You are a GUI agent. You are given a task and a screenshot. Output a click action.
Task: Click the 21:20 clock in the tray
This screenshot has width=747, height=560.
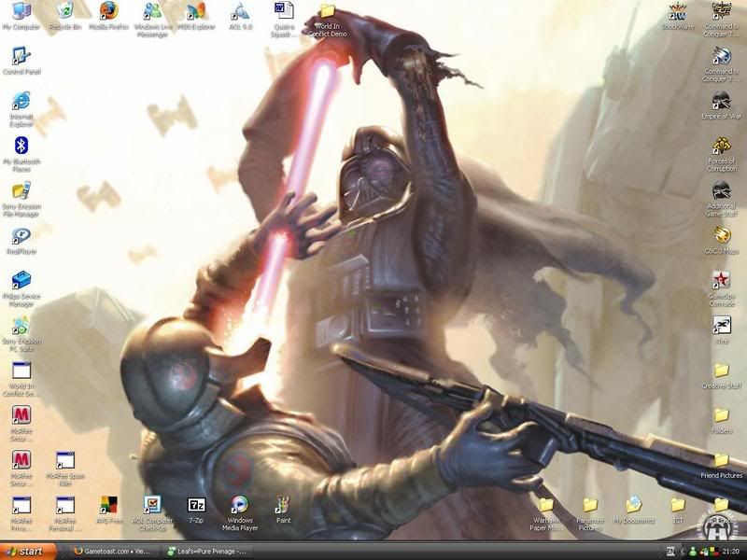[x=731, y=552]
